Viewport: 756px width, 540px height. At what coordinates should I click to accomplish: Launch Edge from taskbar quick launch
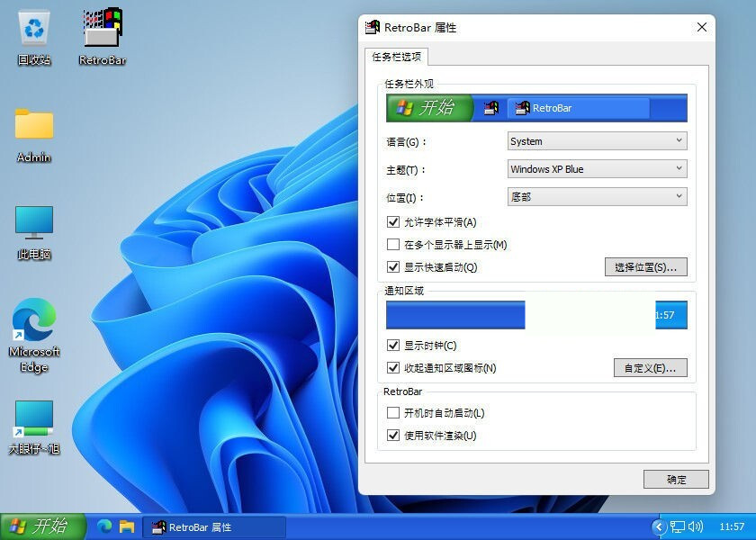tap(104, 526)
